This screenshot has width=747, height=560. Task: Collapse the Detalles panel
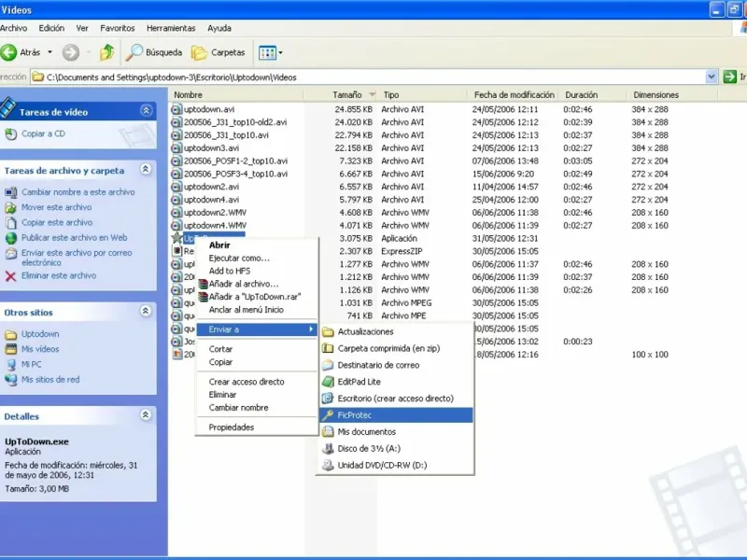pyautogui.click(x=146, y=416)
